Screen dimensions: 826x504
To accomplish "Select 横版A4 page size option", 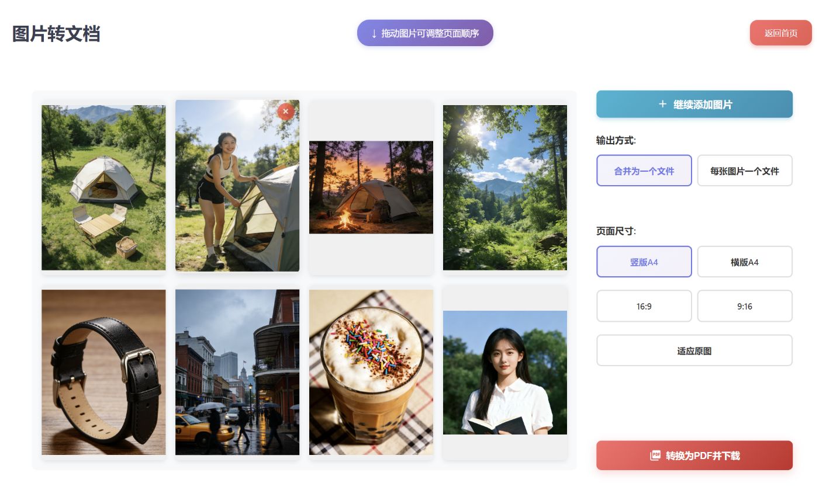I will click(x=745, y=262).
